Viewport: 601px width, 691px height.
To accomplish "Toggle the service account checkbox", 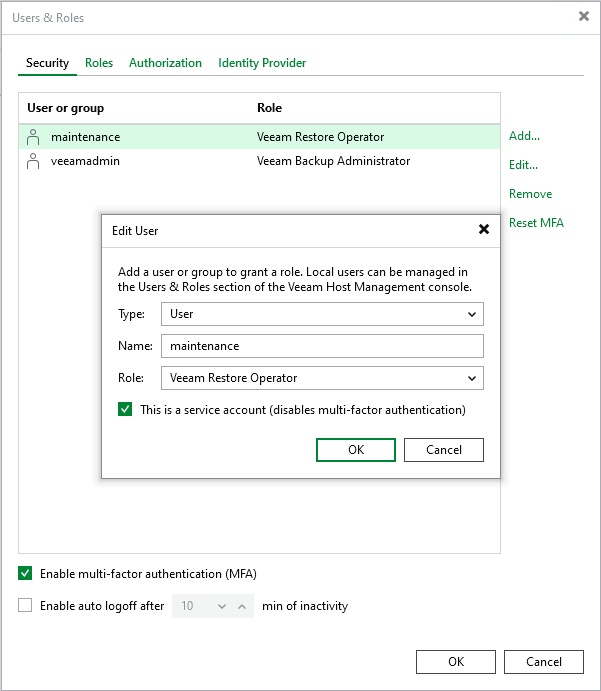I will tap(125, 409).
